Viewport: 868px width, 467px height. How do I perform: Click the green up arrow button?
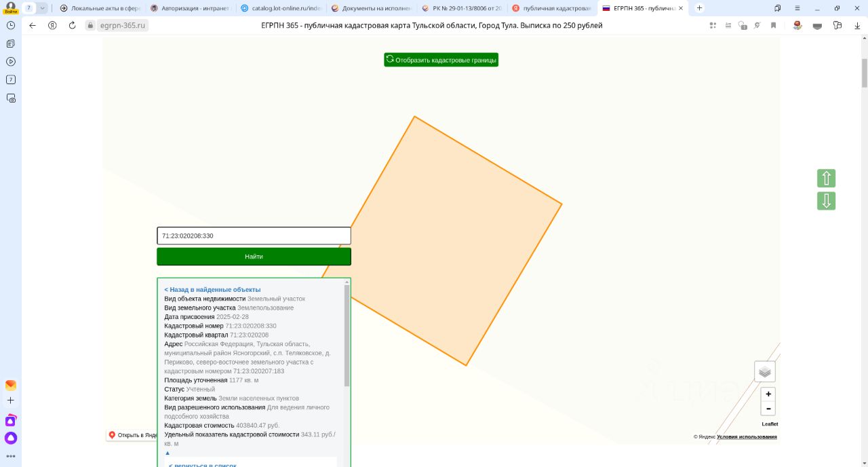(x=826, y=179)
